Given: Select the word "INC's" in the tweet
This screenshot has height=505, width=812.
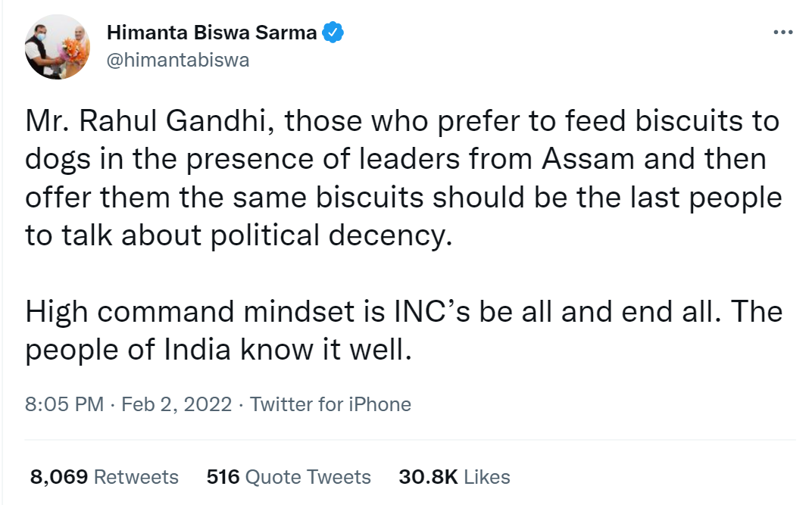Looking at the screenshot, I should click(433, 313).
